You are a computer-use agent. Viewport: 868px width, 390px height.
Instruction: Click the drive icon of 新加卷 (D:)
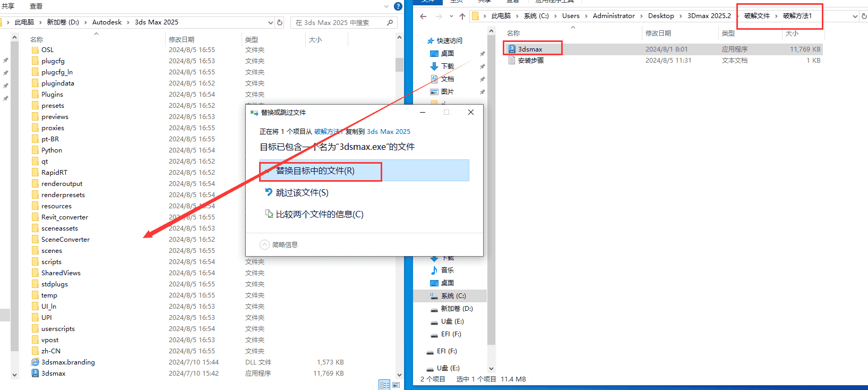pos(434,309)
